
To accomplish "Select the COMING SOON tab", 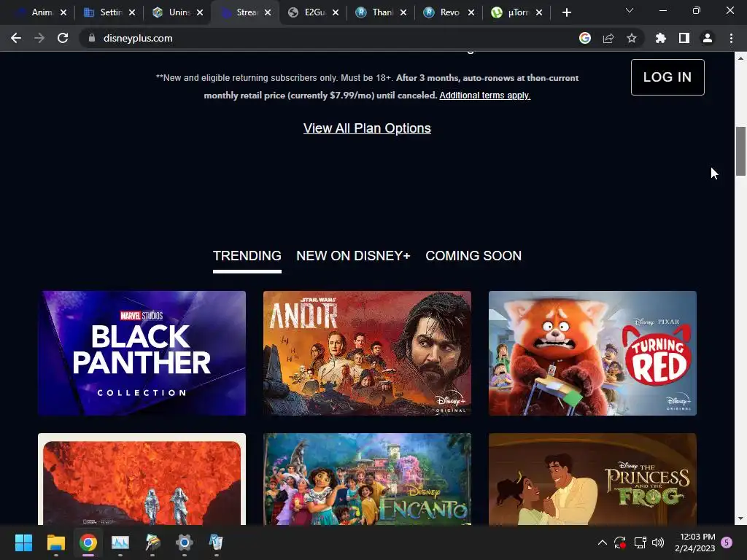I will click(473, 256).
